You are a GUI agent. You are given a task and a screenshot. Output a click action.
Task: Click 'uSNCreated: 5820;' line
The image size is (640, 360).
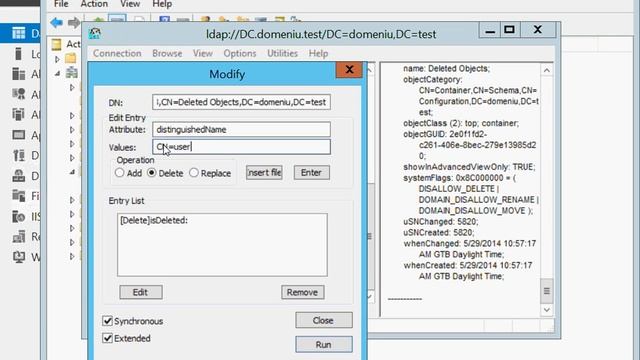click(x=439, y=233)
